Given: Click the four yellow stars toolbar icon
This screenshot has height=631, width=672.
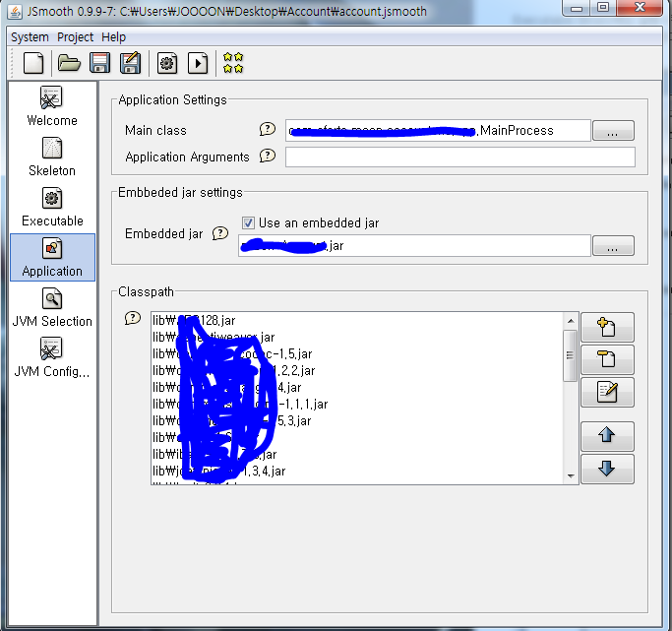Looking at the screenshot, I should 233,63.
